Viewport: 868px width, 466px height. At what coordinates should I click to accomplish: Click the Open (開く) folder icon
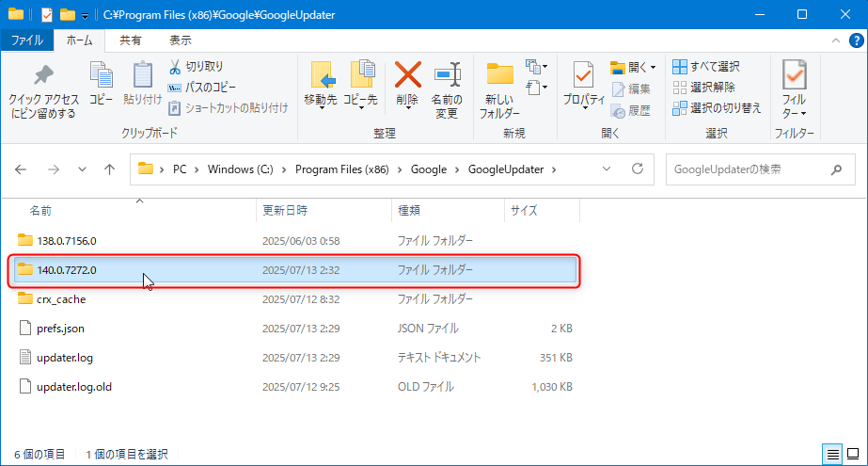(618, 68)
